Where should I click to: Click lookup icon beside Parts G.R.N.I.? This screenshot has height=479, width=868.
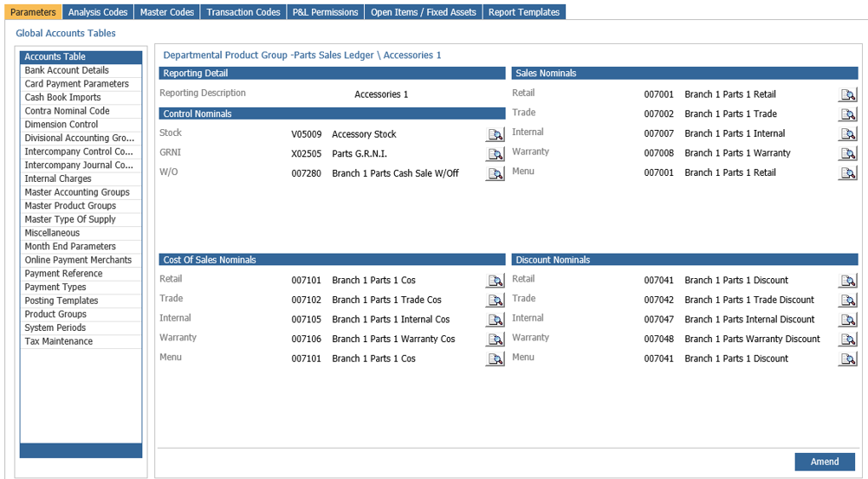[495, 154]
